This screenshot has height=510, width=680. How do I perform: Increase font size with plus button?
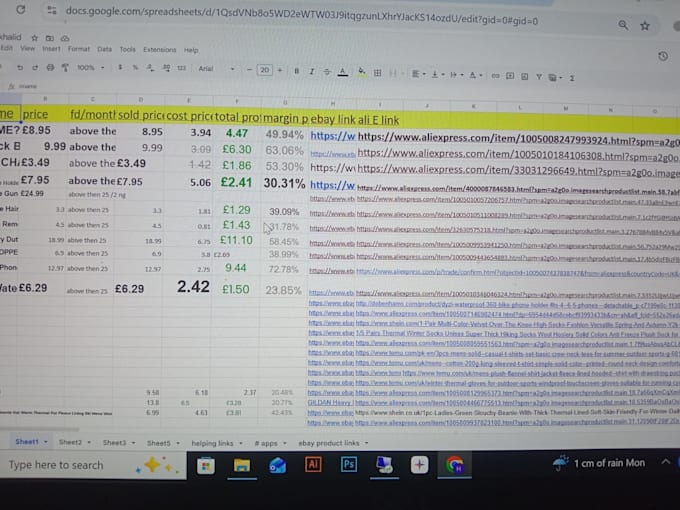coord(280,70)
